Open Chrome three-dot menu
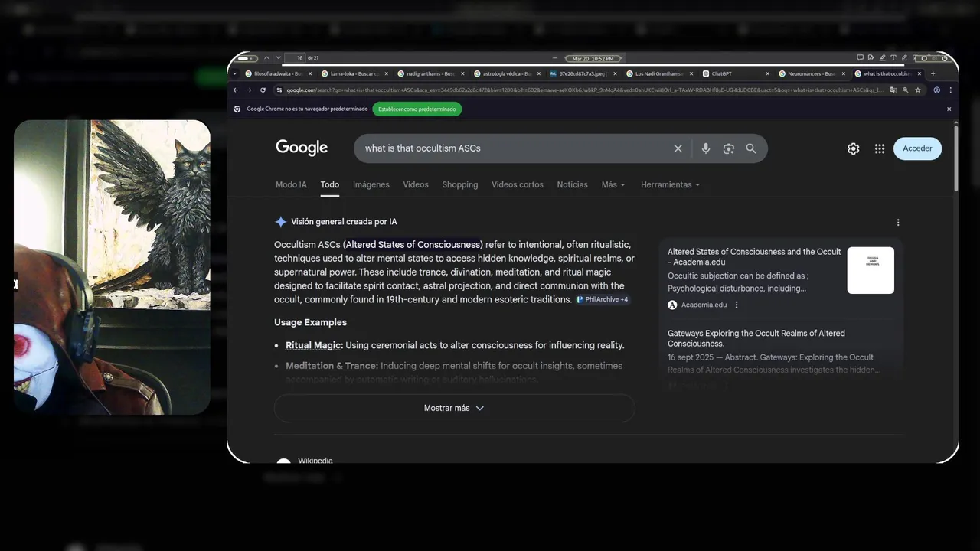This screenshot has width=980, height=551. tap(950, 90)
